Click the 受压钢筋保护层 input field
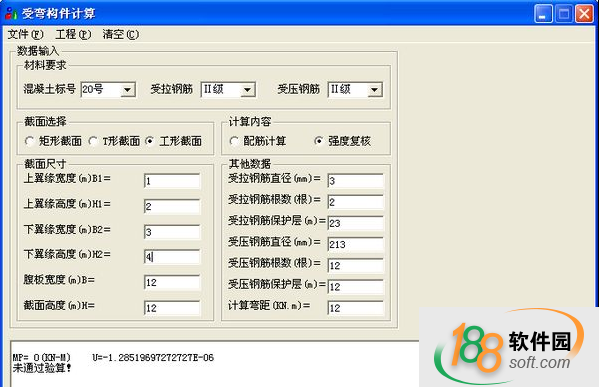599x387 pixels. coord(355,287)
